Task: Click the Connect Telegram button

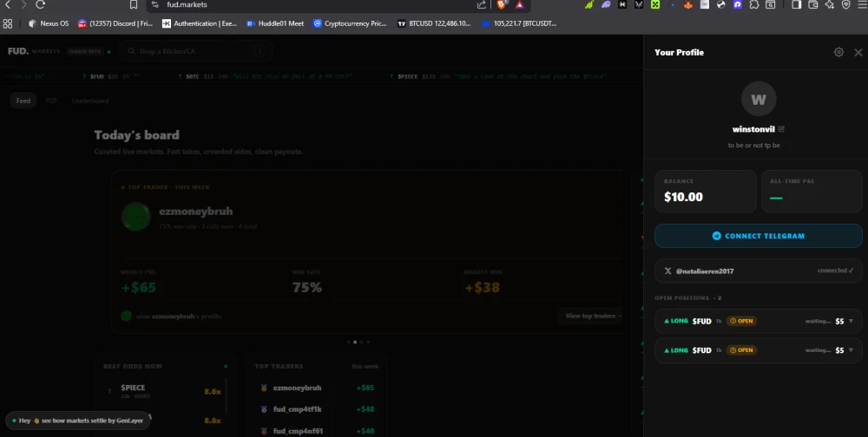Action: (x=759, y=236)
